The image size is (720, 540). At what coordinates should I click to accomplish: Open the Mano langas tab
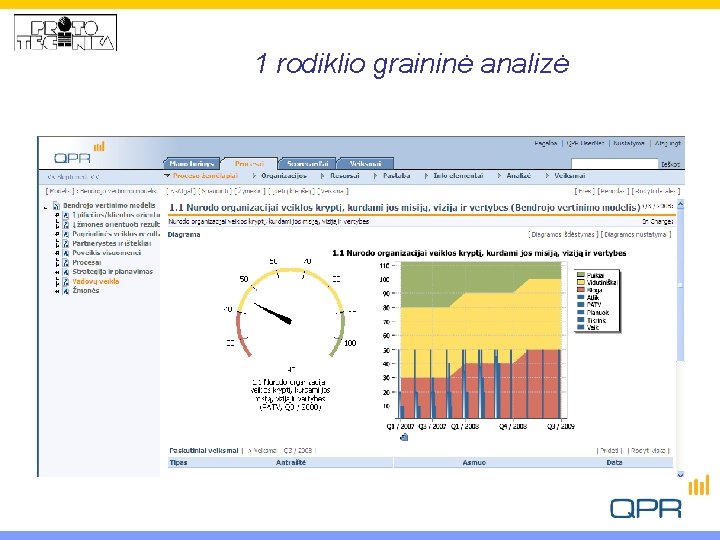click(191, 163)
